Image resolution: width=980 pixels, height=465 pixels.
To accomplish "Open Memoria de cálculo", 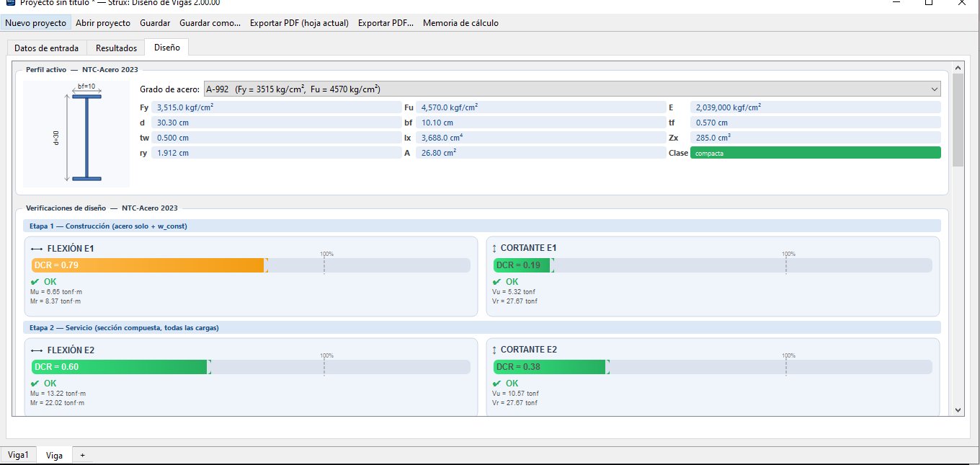I will click(460, 23).
